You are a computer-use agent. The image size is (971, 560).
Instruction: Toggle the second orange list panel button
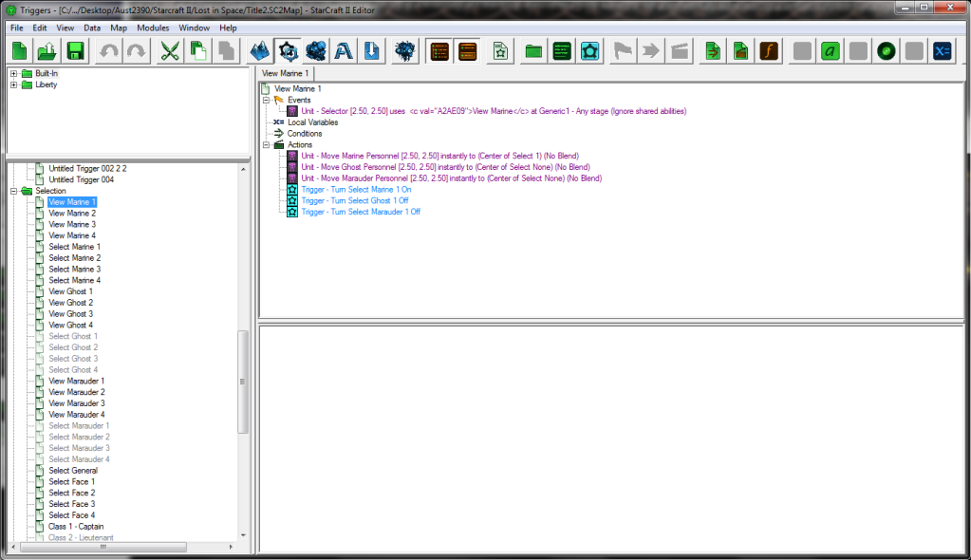[x=468, y=51]
